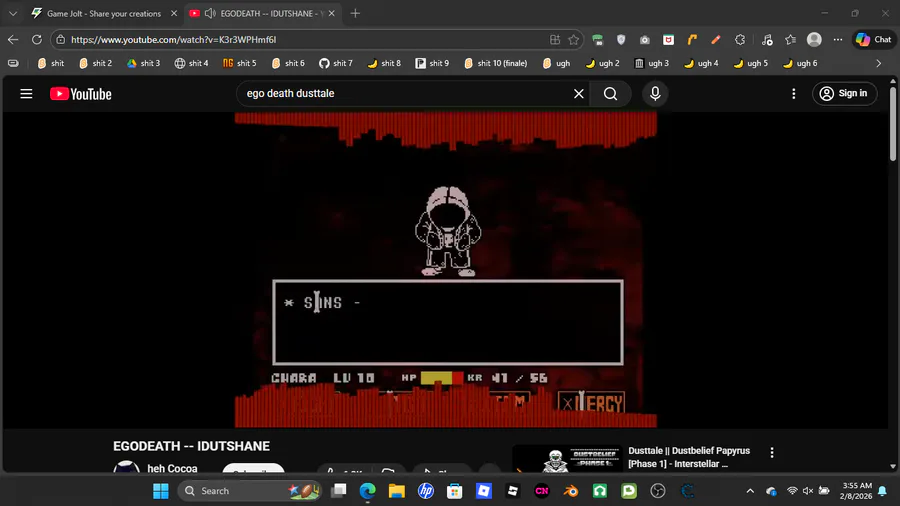Open the clock showing 3:55 AM
This screenshot has width=900, height=506.
coord(856,491)
